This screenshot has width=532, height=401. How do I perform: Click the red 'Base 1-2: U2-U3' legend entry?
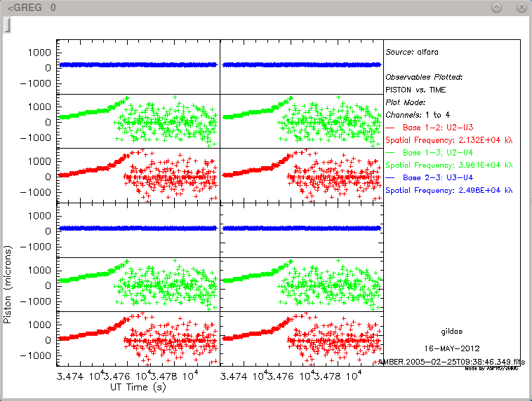441,128
